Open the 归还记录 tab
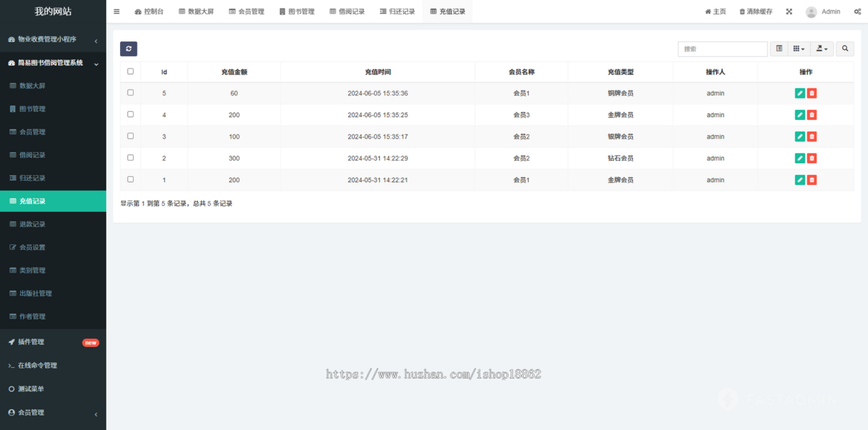The height and width of the screenshot is (430, 868). coord(396,11)
